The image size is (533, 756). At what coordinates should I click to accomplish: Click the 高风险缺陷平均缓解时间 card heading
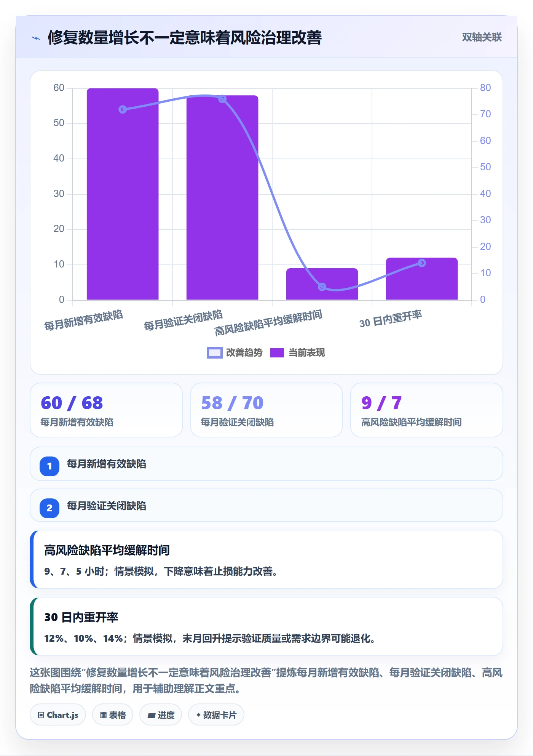(107, 550)
